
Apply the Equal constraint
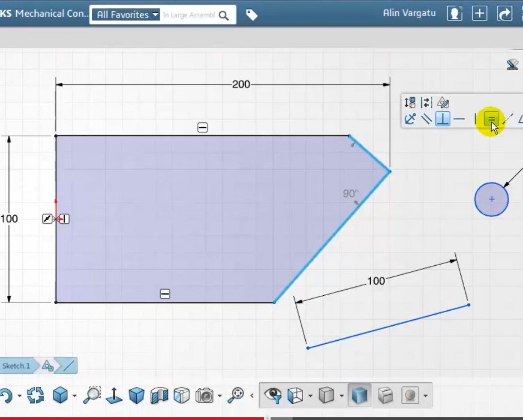tap(491, 119)
